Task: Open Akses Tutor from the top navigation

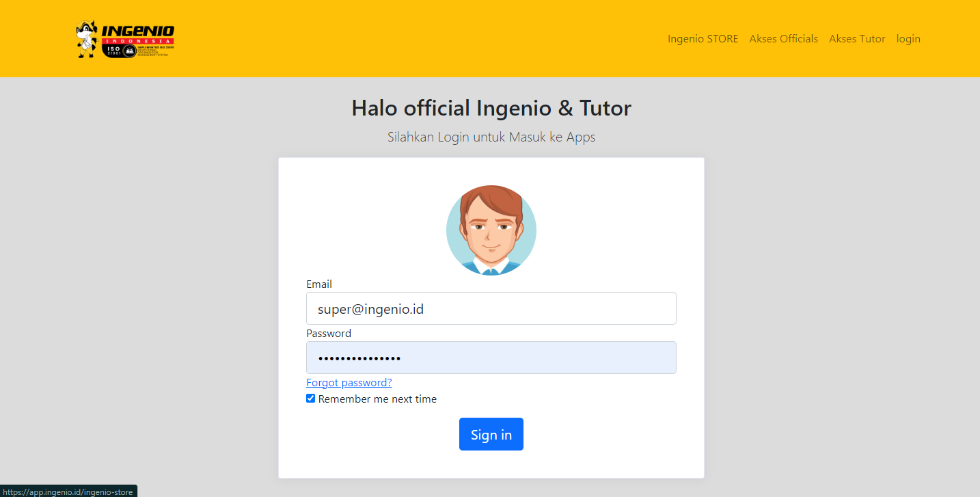Action: (x=857, y=39)
